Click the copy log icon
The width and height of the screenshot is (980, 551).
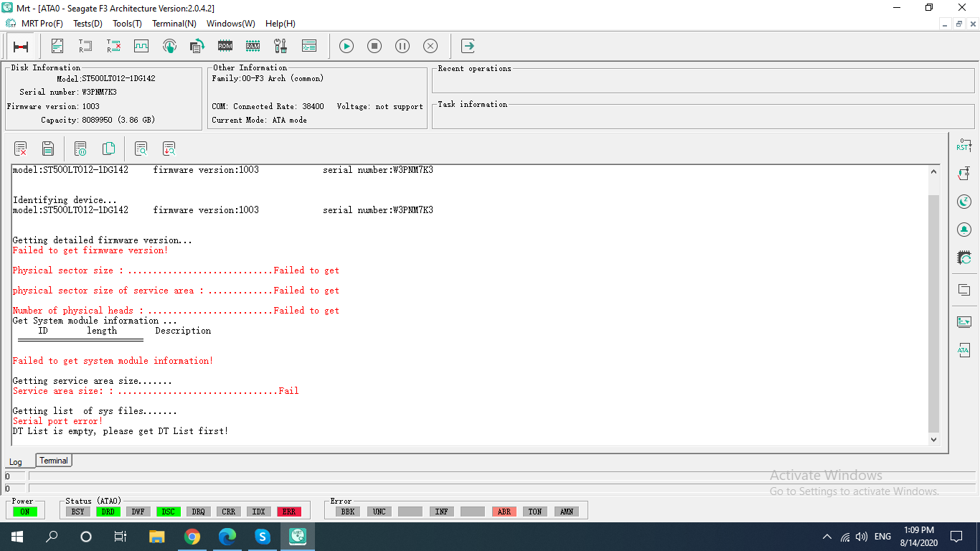108,149
